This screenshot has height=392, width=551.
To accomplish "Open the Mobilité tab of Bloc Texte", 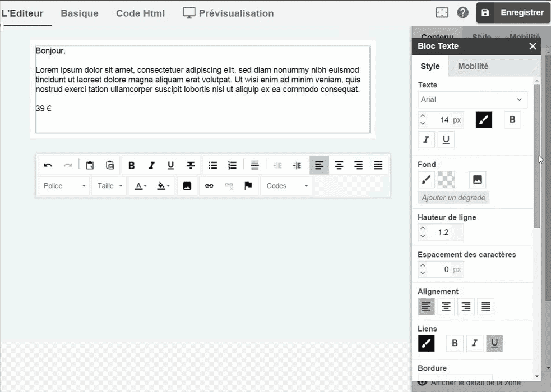I will coord(473,66).
